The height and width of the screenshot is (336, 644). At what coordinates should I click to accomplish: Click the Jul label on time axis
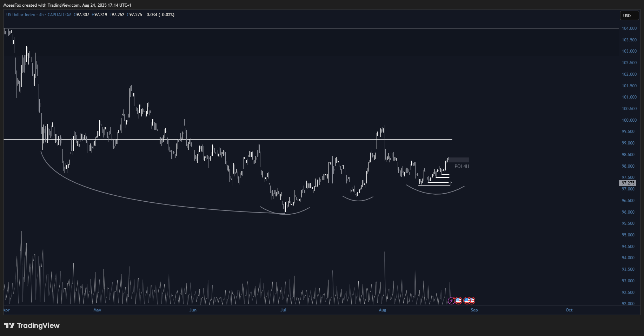pos(283,310)
